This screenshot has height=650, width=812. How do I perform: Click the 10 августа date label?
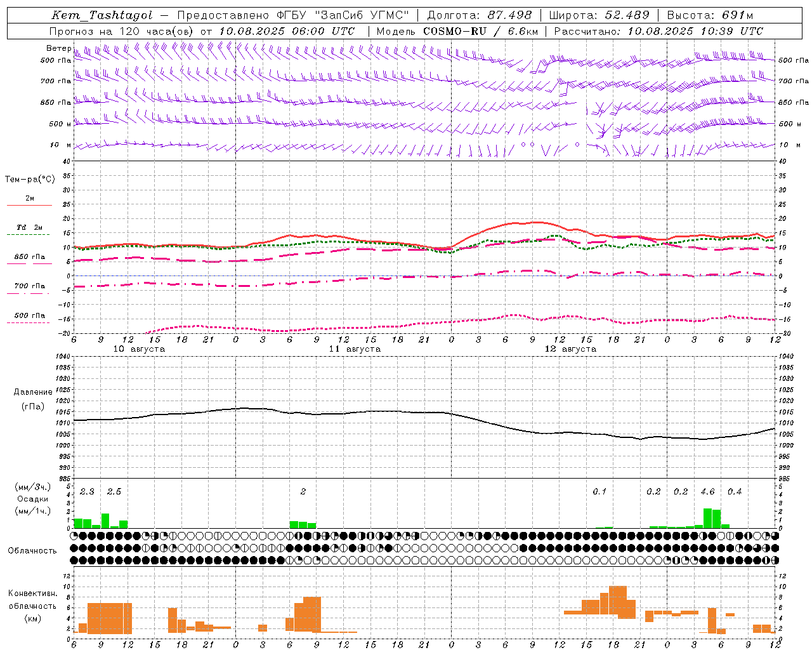click(x=139, y=349)
